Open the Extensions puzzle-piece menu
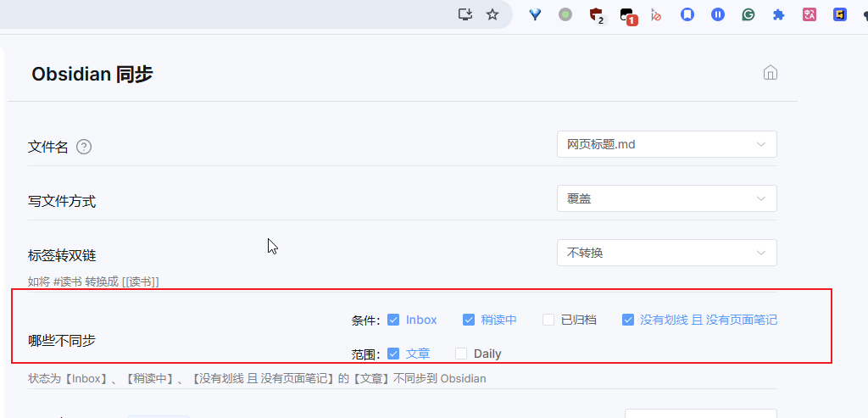The image size is (868, 418). (x=779, y=15)
